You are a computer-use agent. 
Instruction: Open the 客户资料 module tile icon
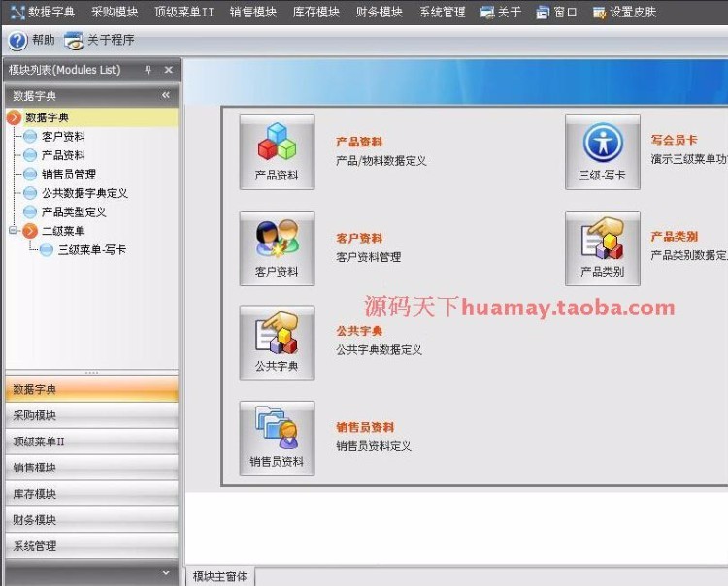tap(277, 248)
